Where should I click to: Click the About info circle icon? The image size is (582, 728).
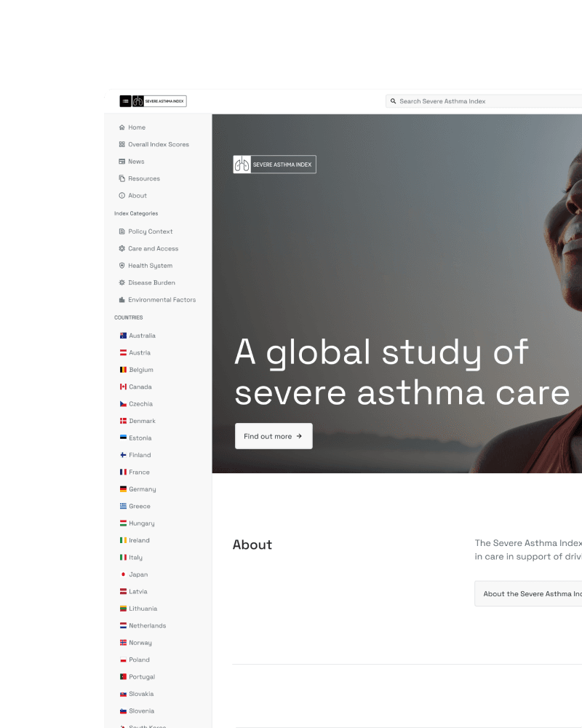pyautogui.click(x=122, y=196)
